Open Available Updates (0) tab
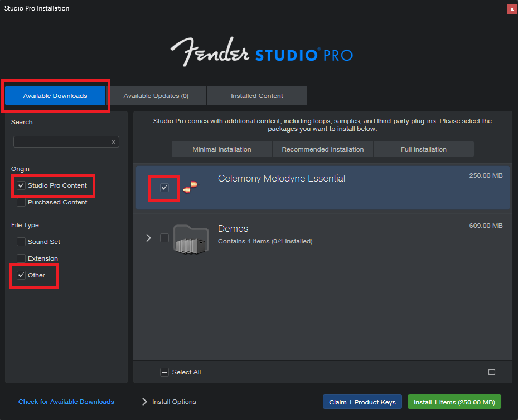Image resolution: width=518 pixels, height=420 pixels. pos(156,96)
